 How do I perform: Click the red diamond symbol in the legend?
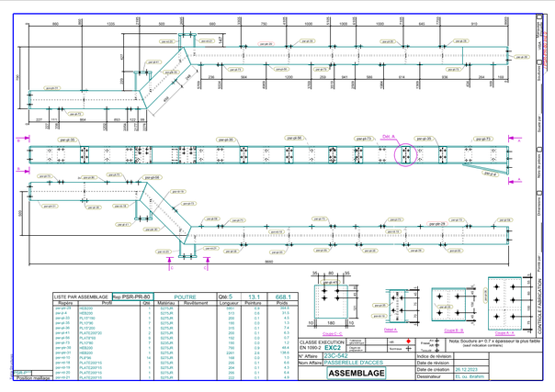[x=408, y=342]
